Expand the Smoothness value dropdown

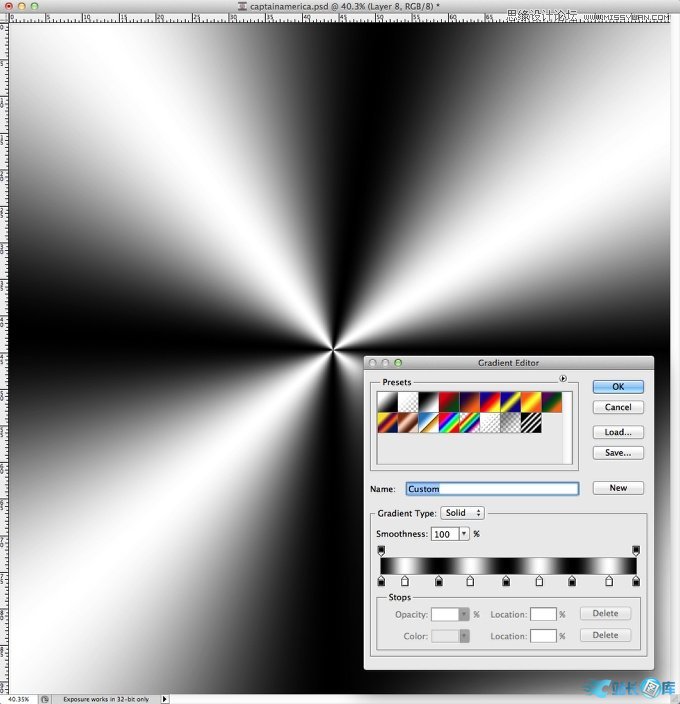[464, 534]
